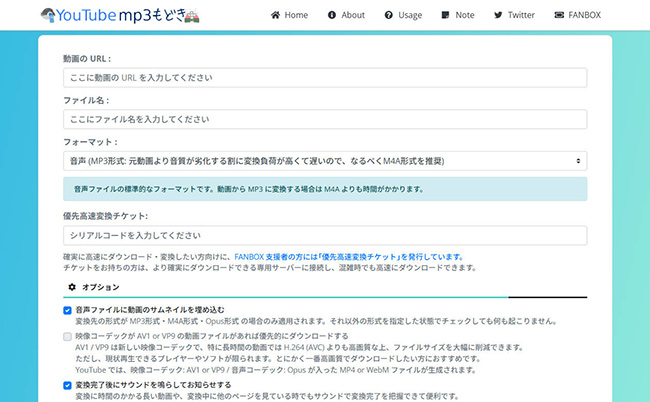The image size is (650, 402).
Task: Click the About info icon
Action: 332,15
